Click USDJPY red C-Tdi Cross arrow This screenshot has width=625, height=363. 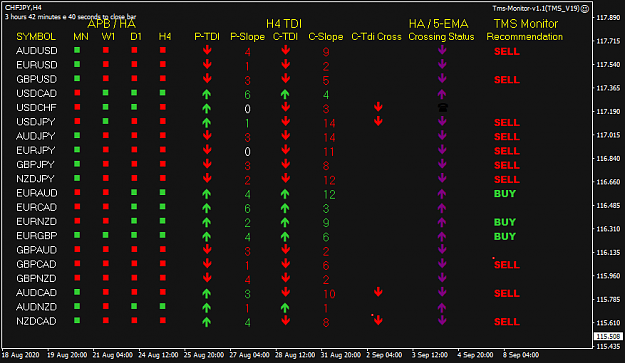coord(378,121)
